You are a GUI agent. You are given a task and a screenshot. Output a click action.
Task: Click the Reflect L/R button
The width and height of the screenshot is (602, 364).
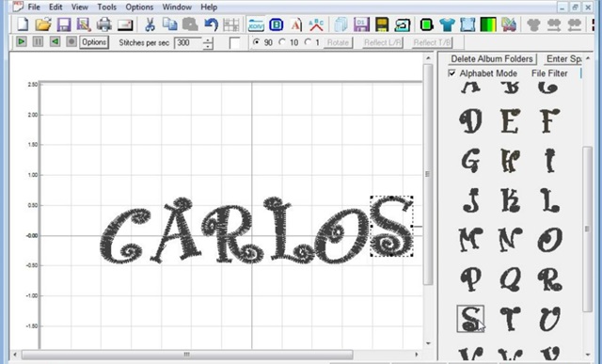[383, 42]
